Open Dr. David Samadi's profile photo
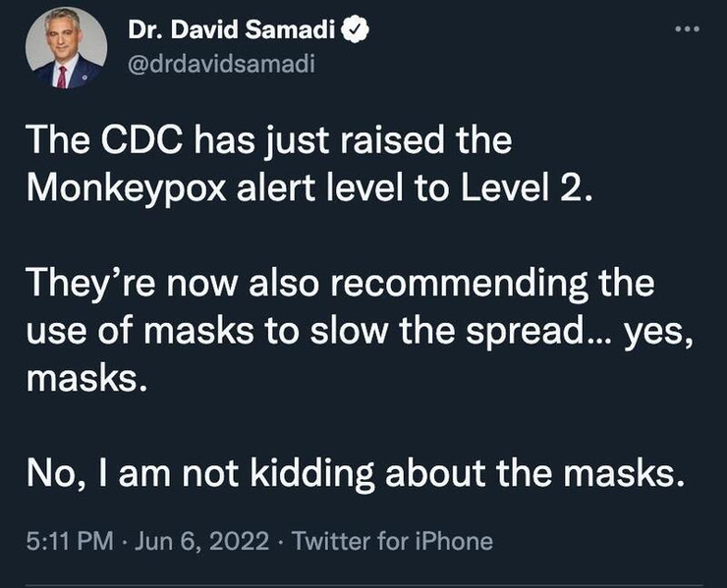727x588 pixels. click(66, 48)
